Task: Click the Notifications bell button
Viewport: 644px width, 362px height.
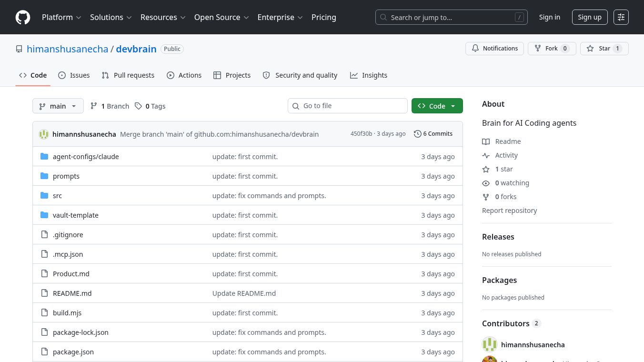Action: tap(494, 49)
